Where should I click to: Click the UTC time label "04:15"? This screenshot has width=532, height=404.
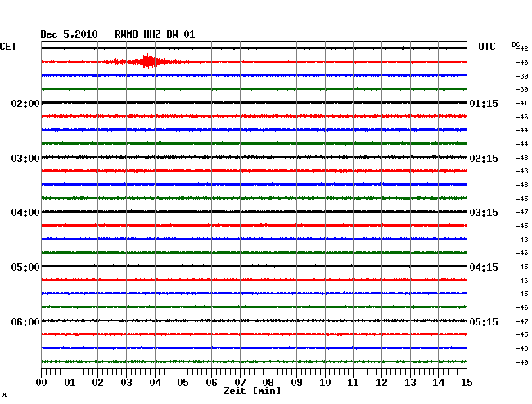click(x=484, y=267)
